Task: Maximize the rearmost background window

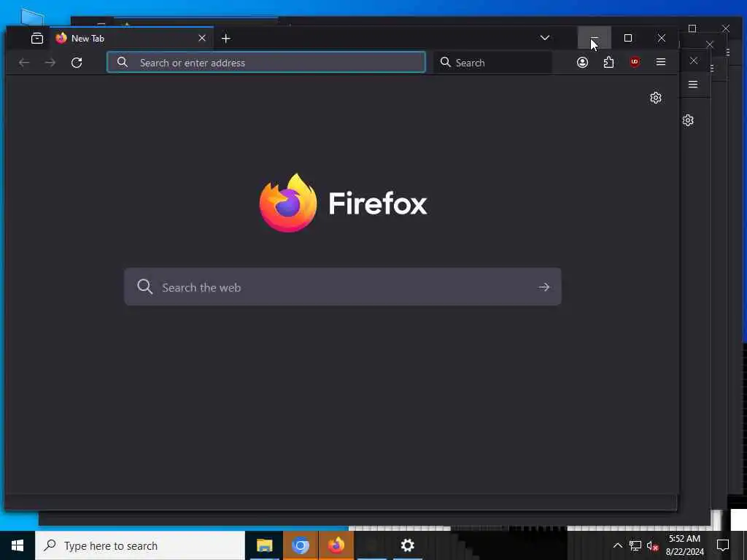Action: (x=692, y=28)
